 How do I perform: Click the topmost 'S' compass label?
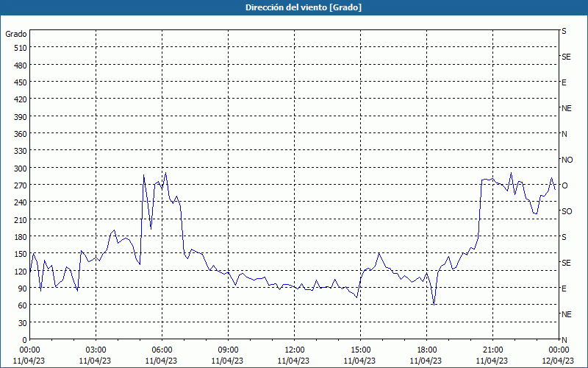point(564,31)
